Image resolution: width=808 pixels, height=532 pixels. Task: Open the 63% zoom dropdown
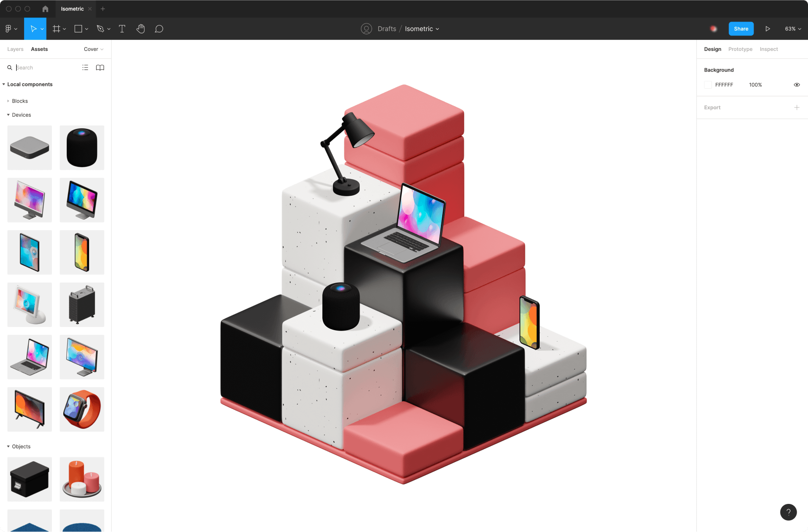pos(793,29)
